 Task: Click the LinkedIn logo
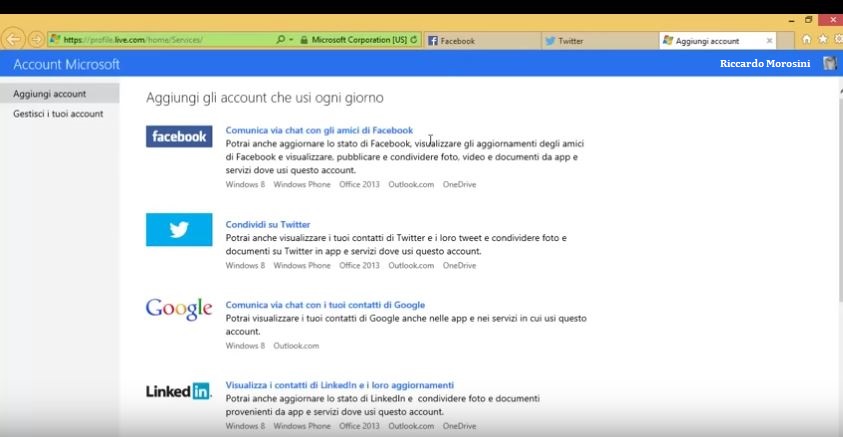[178, 391]
